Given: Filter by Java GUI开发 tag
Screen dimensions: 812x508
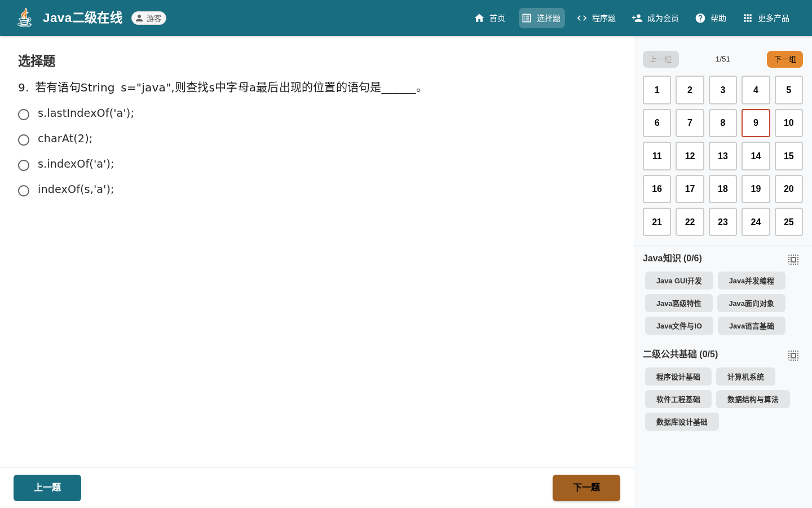Looking at the screenshot, I should pyautogui.click(x=679, y=281).
